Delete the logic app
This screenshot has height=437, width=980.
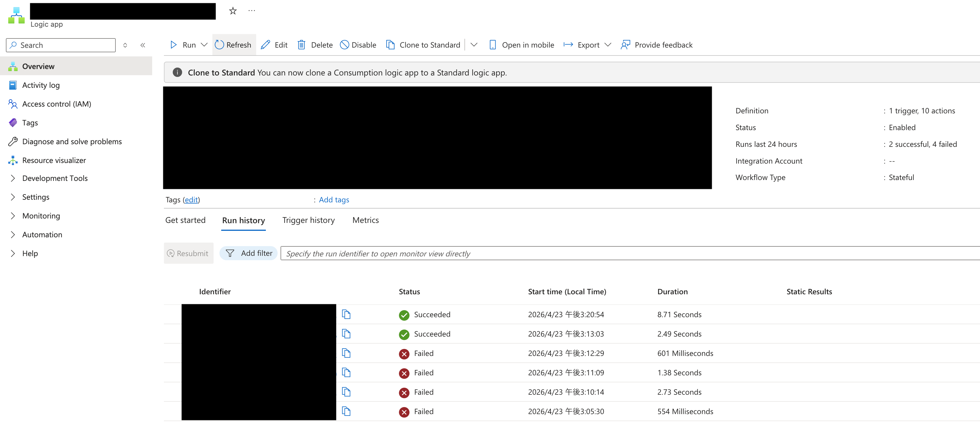click(x=315, y=45)
